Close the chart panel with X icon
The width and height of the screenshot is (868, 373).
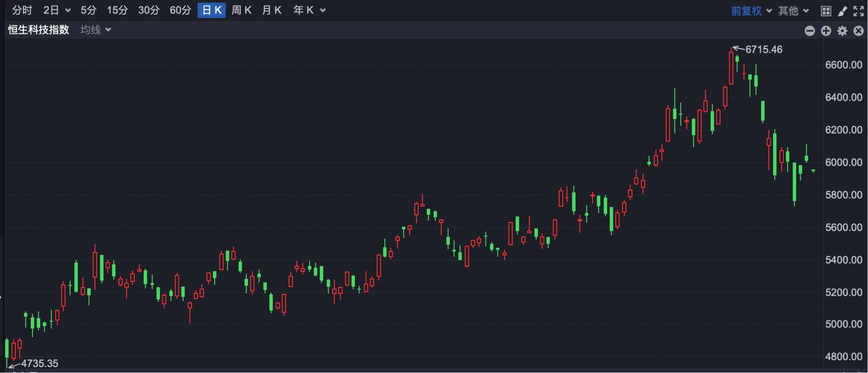click(859, 31)
